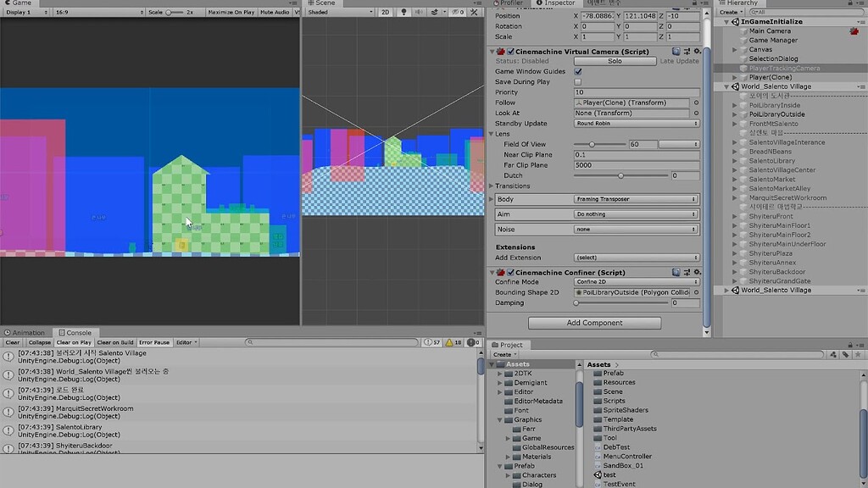Open the Cinemachine Virtual Camera settings gear

[x=697, y=52]
